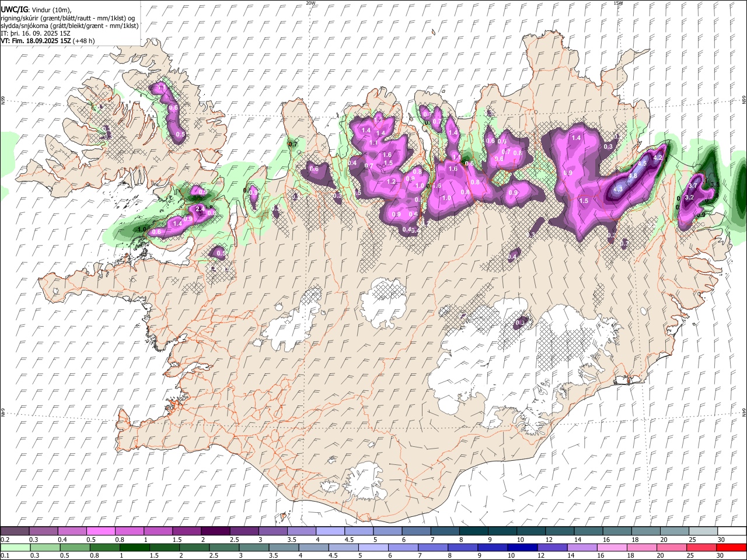
Task: Select the bright magenta 0.5–0.8 snow swatch
Action: click(x=102, y=531)
